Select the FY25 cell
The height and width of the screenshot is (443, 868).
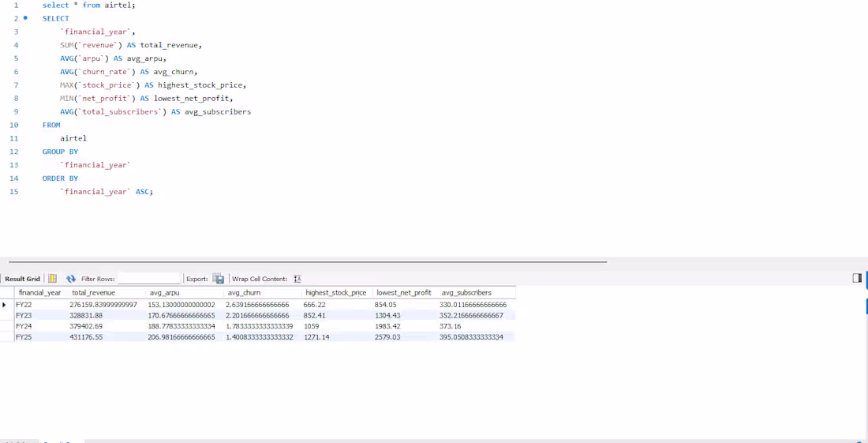(42, 336)
